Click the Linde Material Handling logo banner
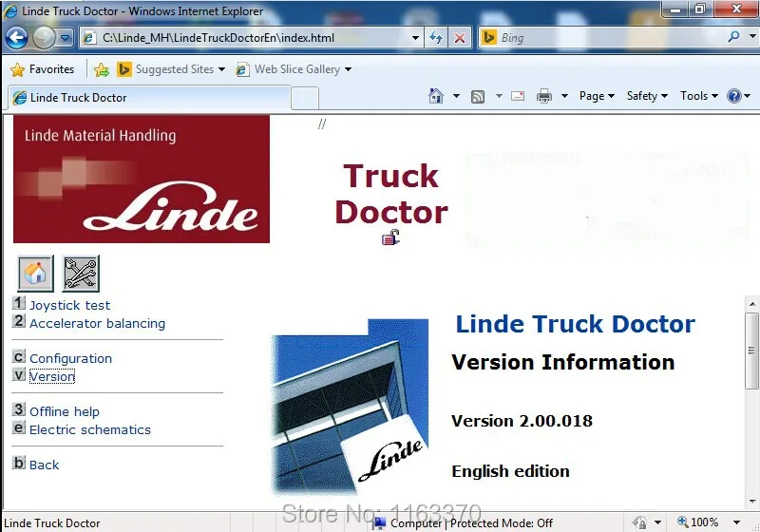Screen dimensions: 760x532 [x=142, y=179]
